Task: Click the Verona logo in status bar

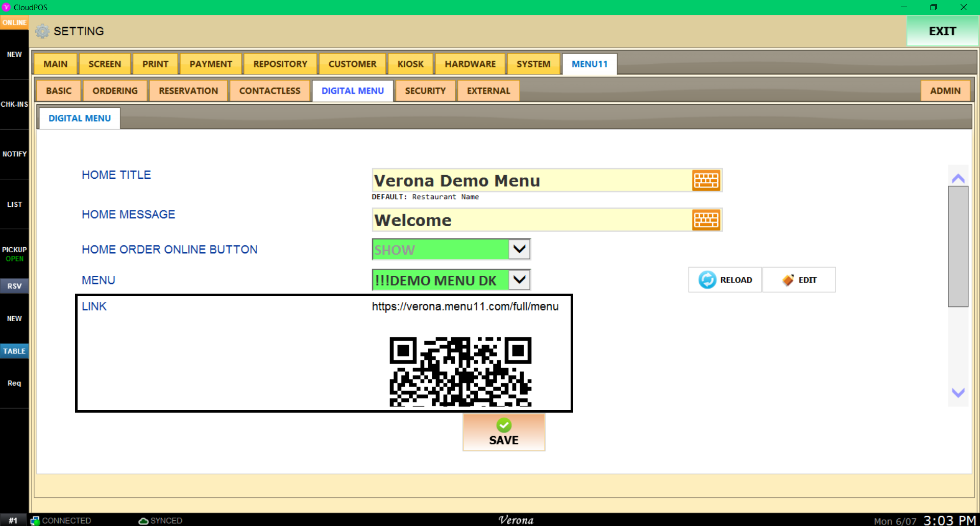Action: pos(516,520)
